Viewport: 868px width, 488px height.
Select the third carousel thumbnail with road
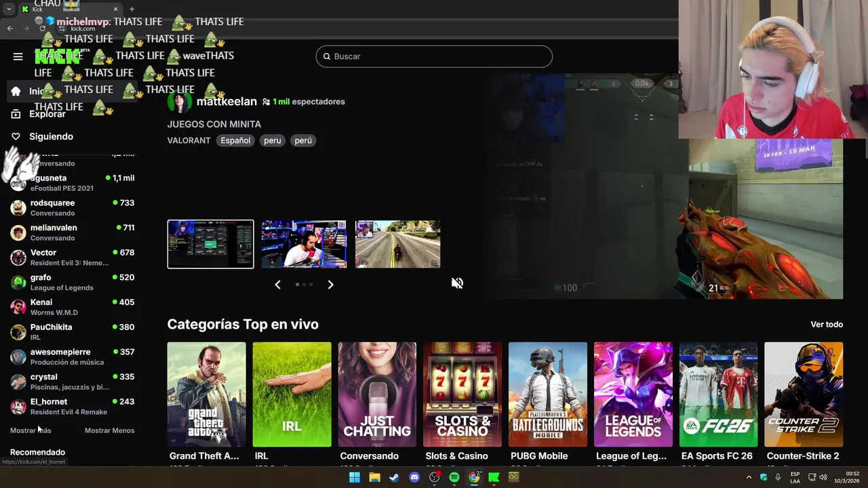(397, 244)
